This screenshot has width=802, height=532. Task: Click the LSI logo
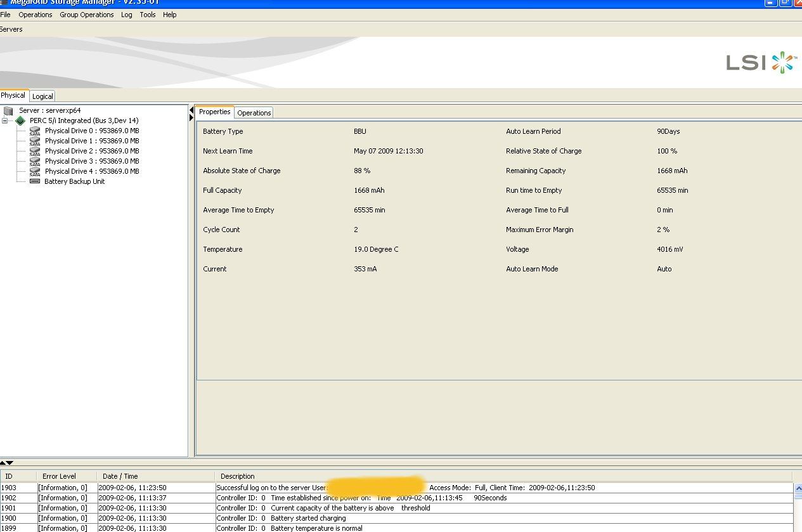(761, 62)
